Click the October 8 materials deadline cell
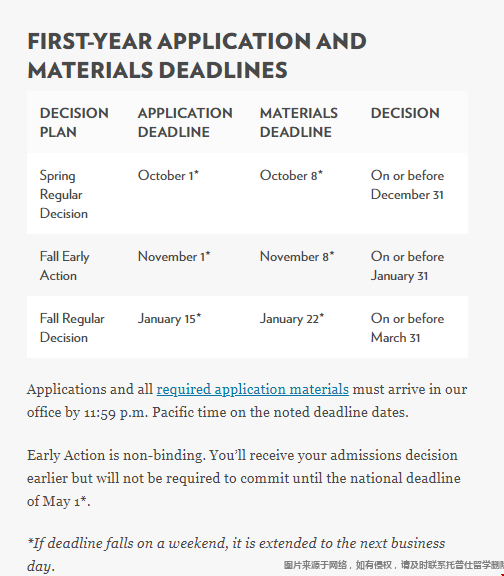The width and height of the screenshot is (504, 576). point(291,175)
